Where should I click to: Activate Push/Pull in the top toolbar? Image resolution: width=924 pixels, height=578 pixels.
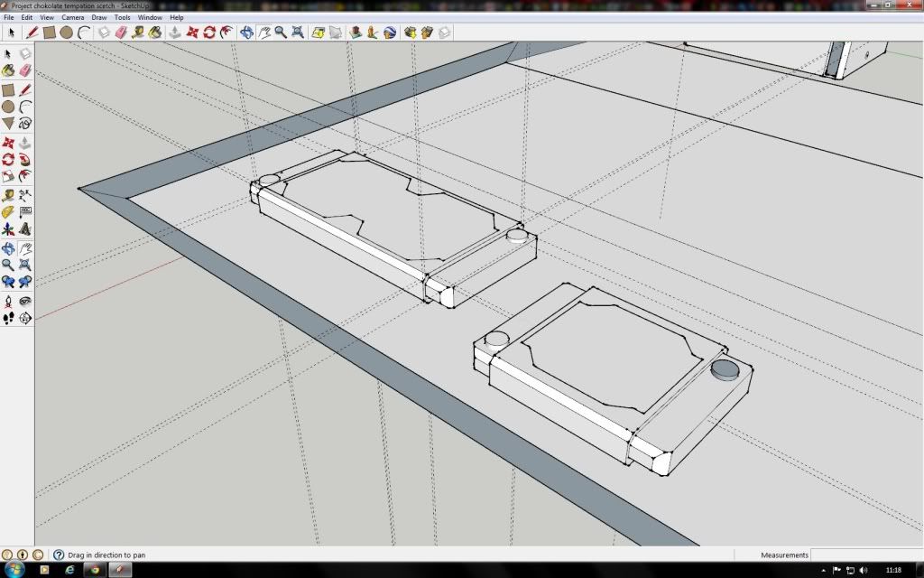(x=175, y=33)
